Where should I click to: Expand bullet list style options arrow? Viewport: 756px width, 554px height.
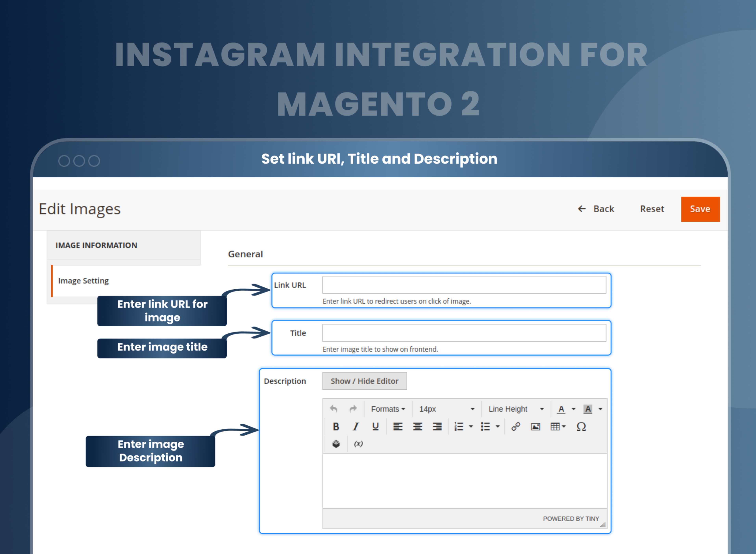click(x=498, y=427)
